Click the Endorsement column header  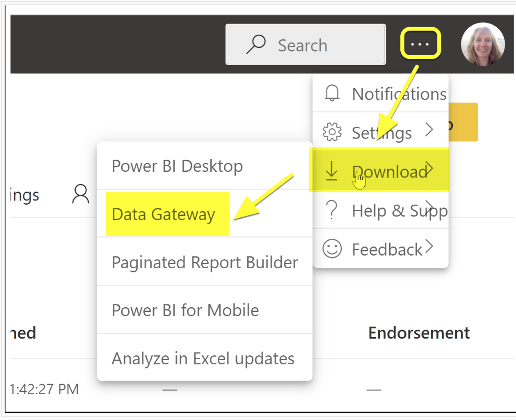[419, 332]
